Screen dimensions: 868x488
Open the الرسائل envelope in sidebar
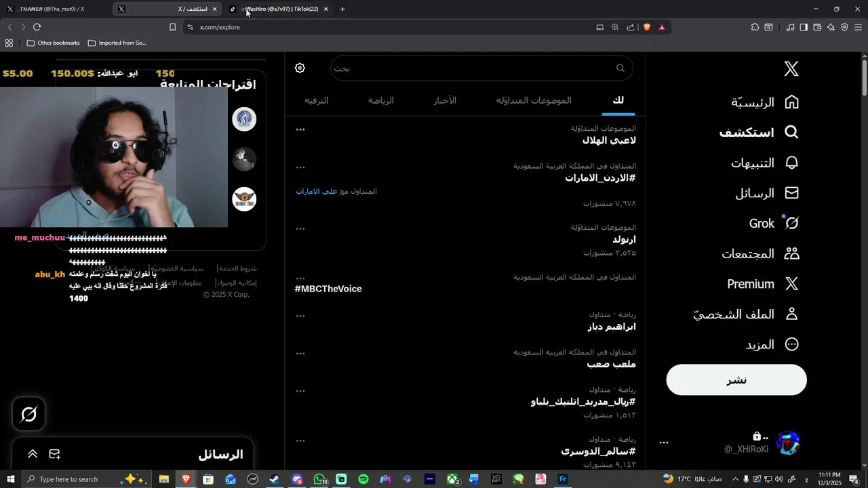pyautogui.click(x=767, y=193)
